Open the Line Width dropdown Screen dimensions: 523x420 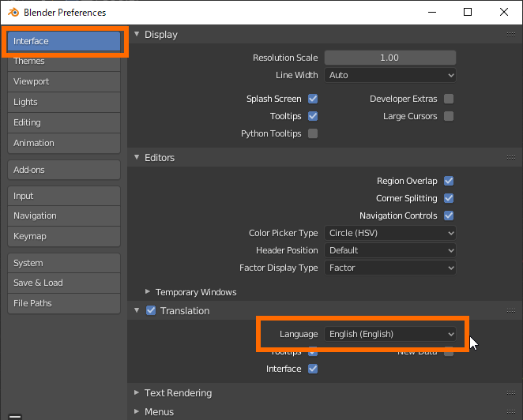point(390,75)
